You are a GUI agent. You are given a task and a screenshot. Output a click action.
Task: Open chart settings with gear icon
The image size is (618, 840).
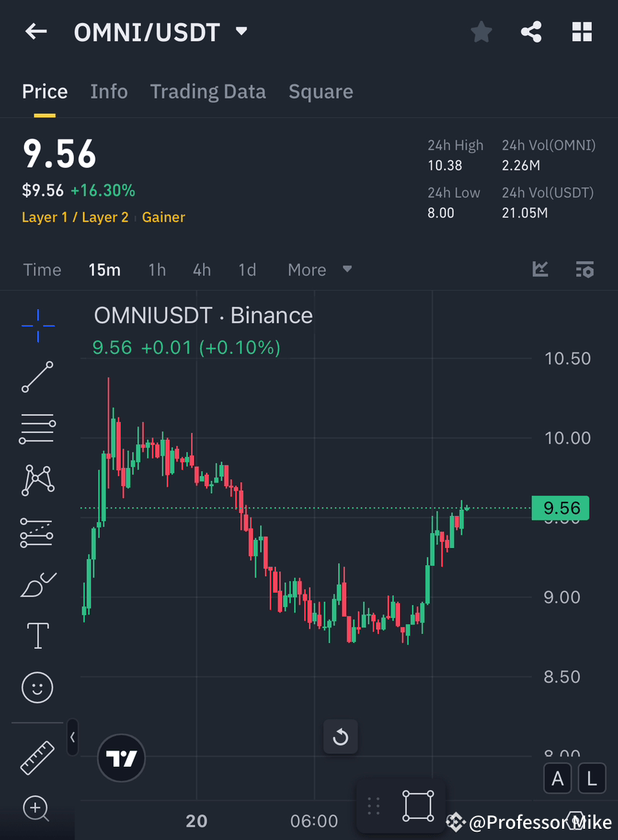coord(584,269)
